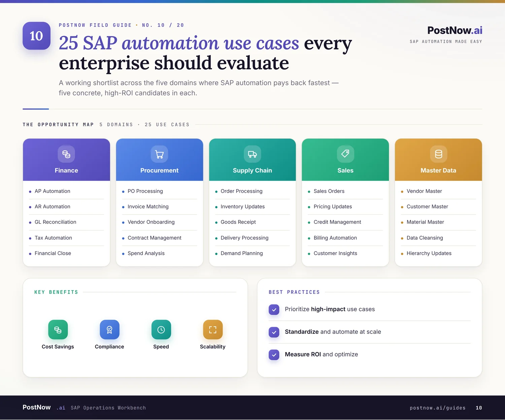Toggle checkbox for Standardize and automate at scale

[274, 332]
